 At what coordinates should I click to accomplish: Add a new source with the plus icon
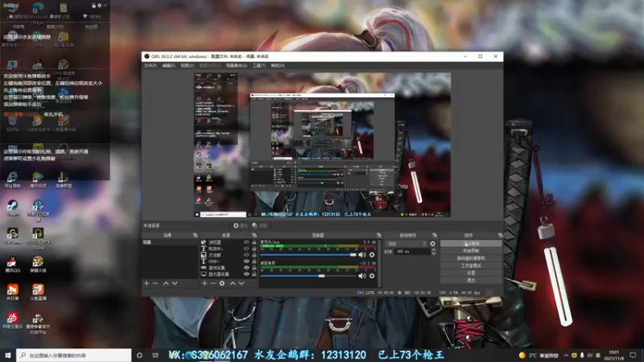204,283
